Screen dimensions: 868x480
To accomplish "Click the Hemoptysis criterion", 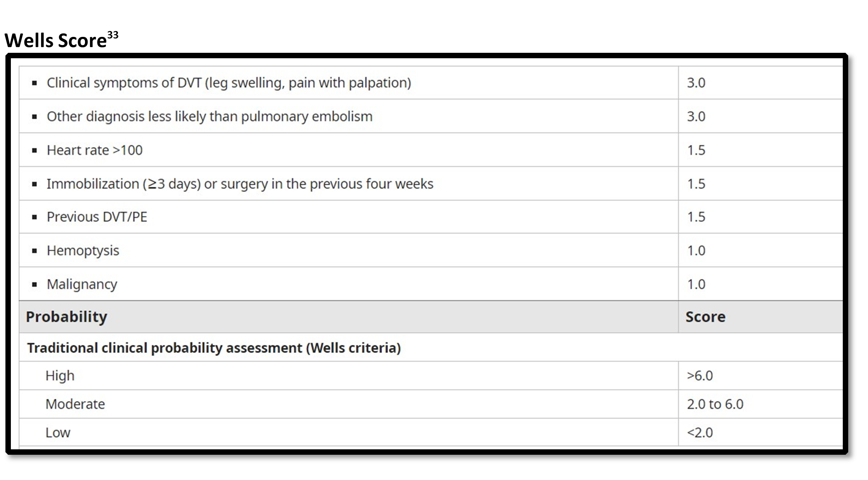I will pyautogui.click(x=83, y=250).
